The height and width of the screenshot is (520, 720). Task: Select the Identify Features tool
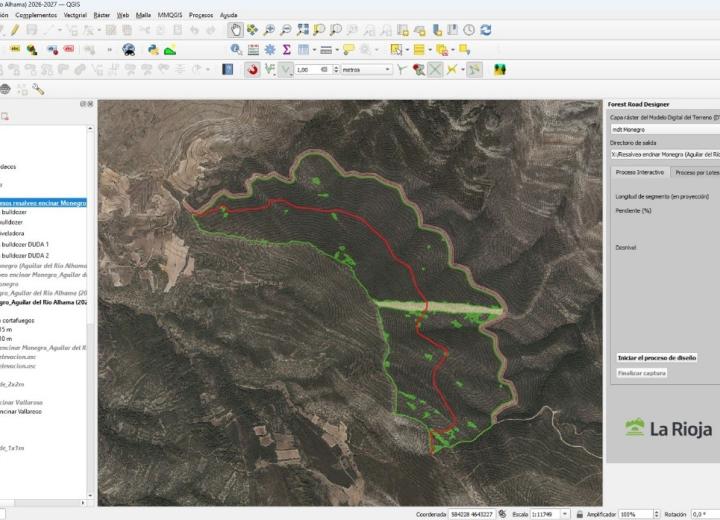236,49
